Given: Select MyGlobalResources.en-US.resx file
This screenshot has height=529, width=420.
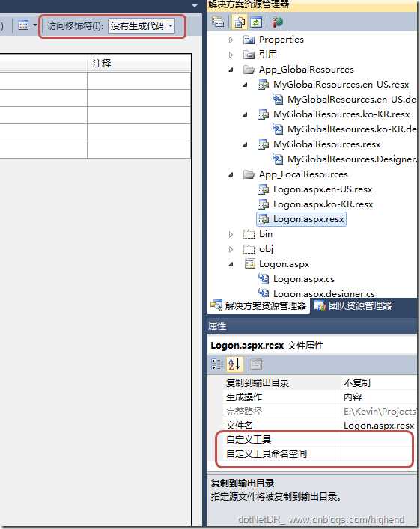Looking at the screenshot, I should tap(341, 85).
